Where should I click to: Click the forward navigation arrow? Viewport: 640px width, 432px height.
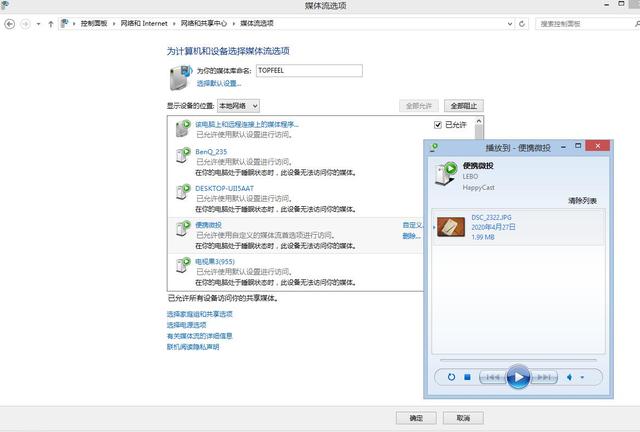tap(25, 24)
